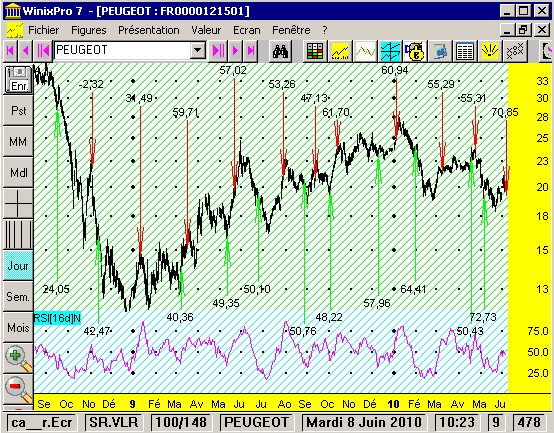Zoom in with green plus magnifier
Screen dimensions: 554x433
[x=18, y=358]
